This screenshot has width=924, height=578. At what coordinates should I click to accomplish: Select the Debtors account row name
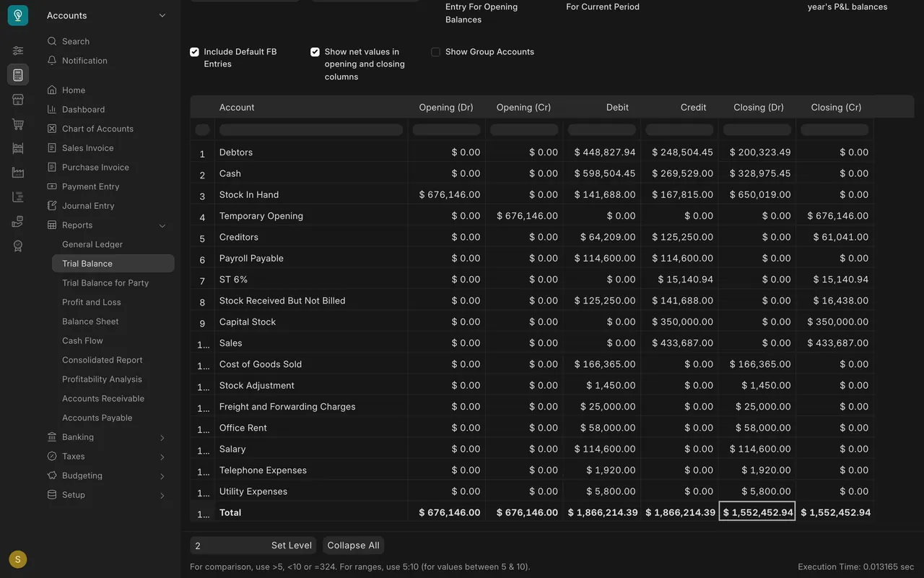236,152
